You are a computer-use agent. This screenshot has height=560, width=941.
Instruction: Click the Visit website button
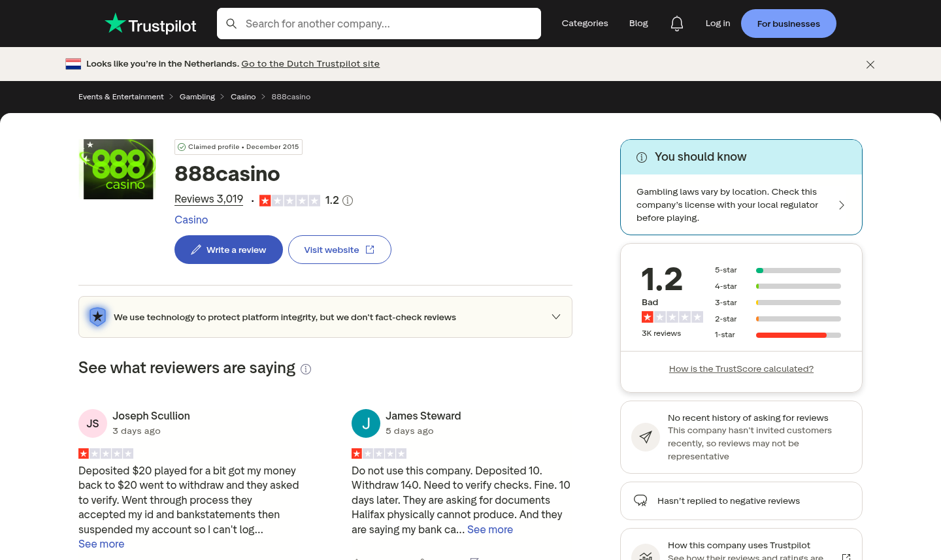(x=340, y=250)
